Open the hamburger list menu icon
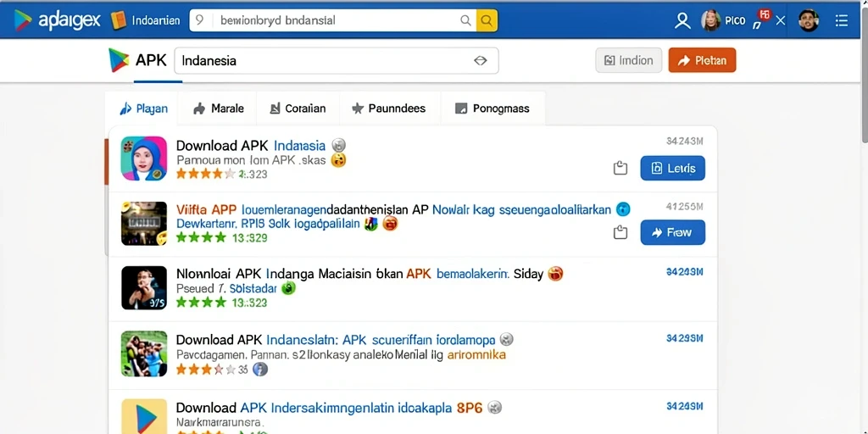Viewport: 868px width, 434px height. tap(842, 21)
